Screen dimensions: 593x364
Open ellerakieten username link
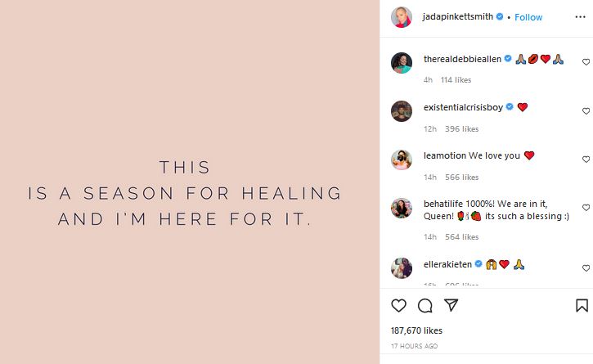[x=447, y=264]
